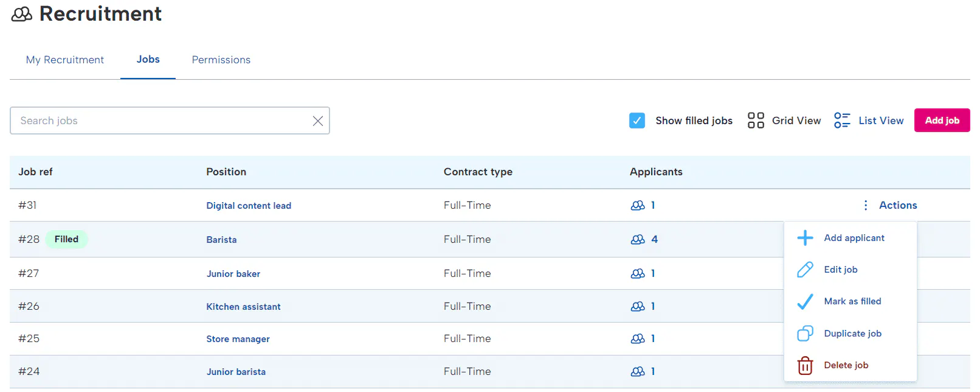Choose Mark as filled from the menu
Viewport: 980px width, 392px height.
852,301
